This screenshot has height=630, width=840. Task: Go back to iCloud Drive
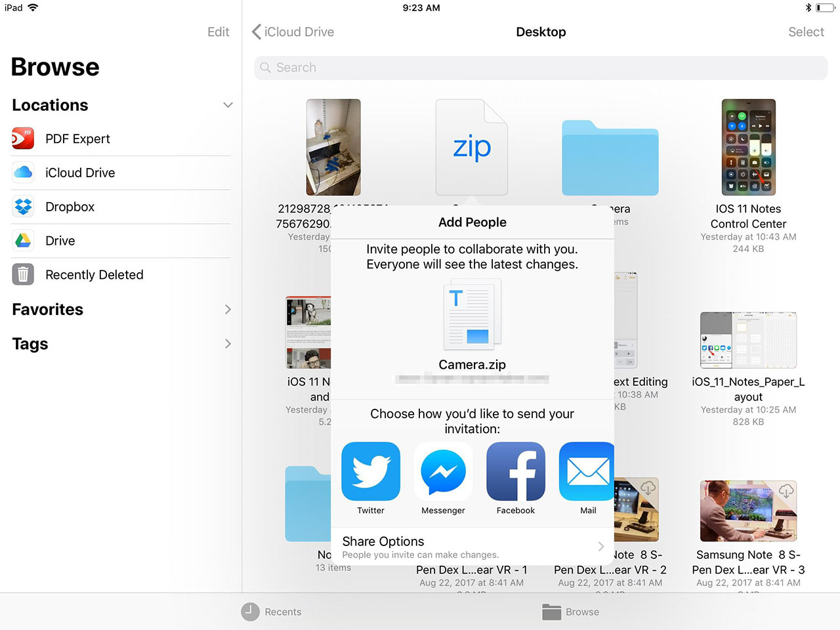pyautogui.click(x=293, y=31)
